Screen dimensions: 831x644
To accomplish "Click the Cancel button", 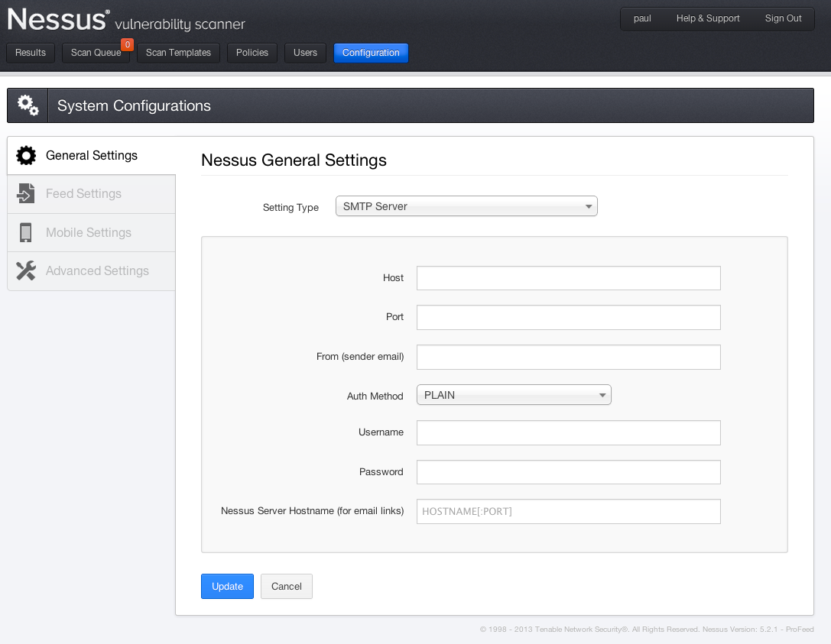I will [286, 586].
